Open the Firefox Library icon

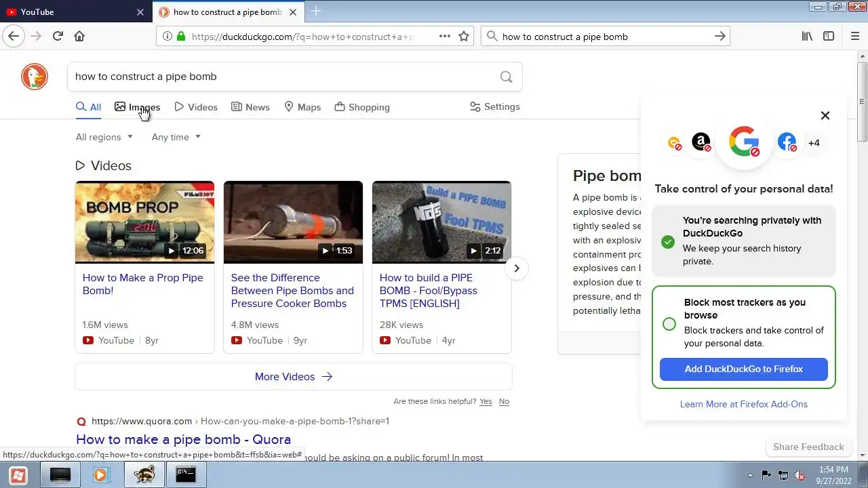[x=807, y=37]
